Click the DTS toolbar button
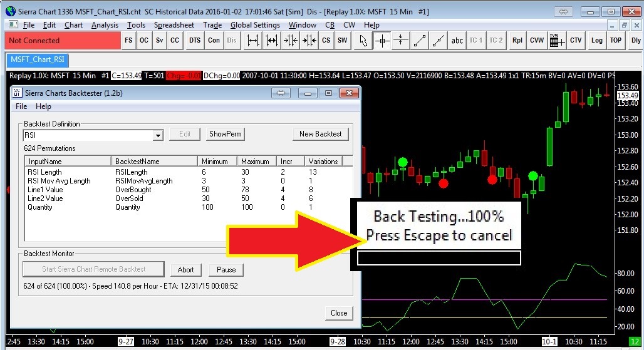 pos(195,40)
